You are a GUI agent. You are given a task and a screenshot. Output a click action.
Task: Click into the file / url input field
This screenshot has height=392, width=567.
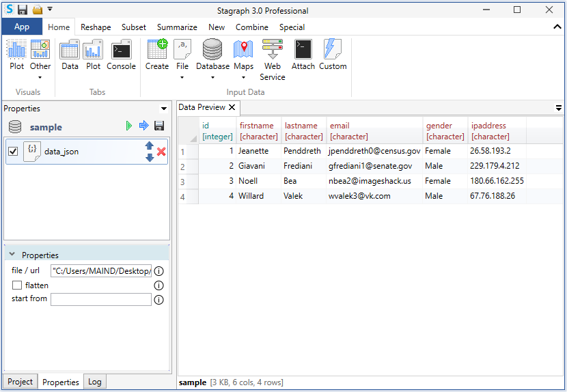click(x=101, y=271)
